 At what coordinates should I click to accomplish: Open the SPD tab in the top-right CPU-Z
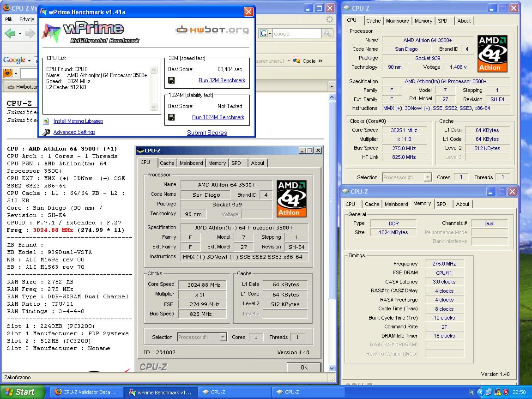442,21
